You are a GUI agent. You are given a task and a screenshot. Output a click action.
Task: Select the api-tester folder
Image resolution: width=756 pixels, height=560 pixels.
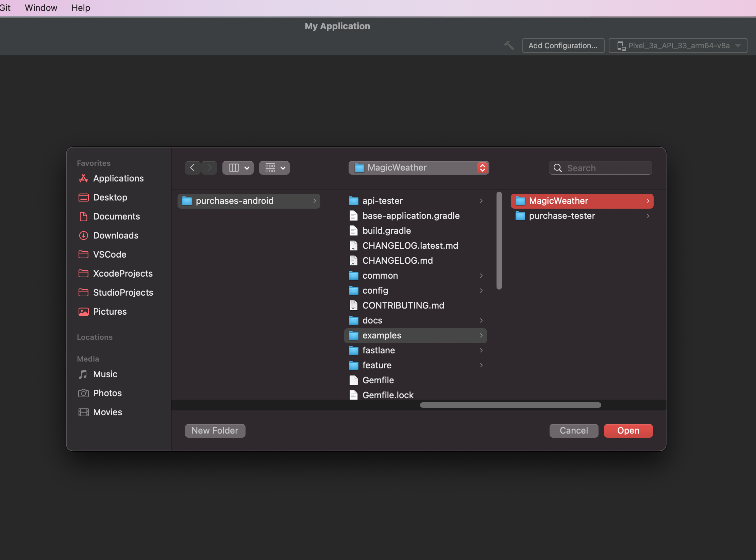[415, 201]
